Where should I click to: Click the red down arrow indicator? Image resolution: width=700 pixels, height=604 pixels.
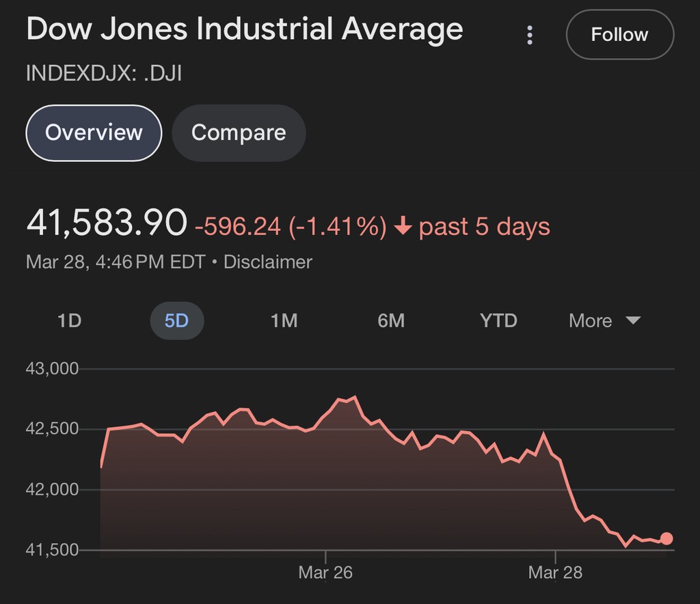click(403, 226)
